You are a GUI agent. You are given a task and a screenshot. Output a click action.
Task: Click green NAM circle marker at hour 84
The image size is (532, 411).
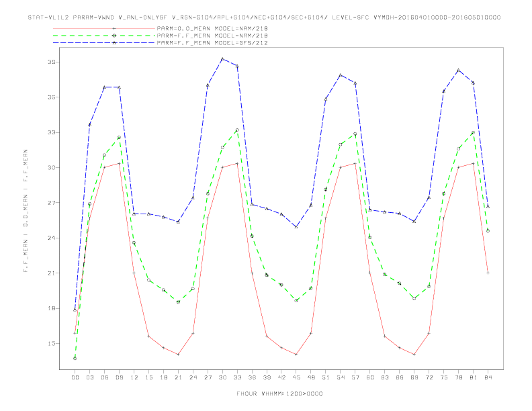[x=488, y=231]
